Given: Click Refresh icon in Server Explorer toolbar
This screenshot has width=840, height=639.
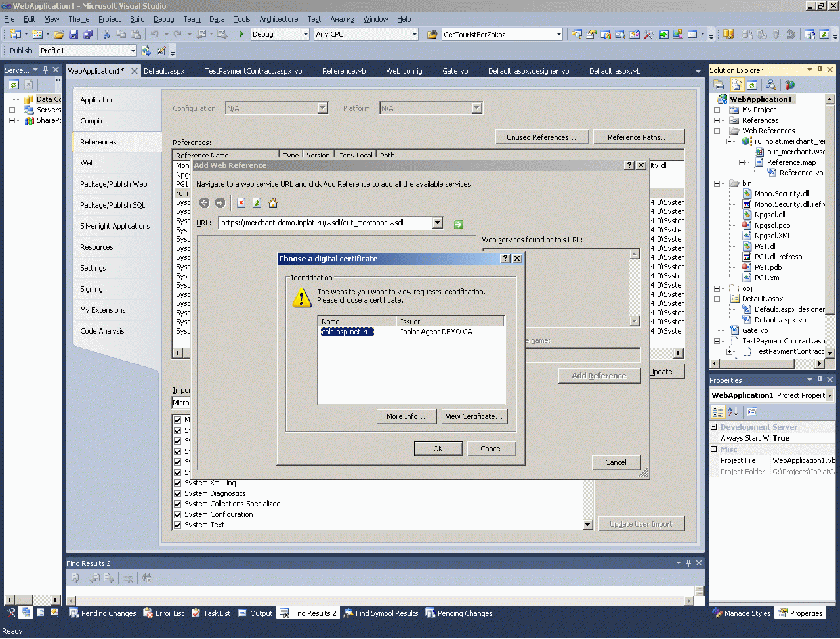Looking at the screenshot, I should pyautogui.click(x=14, y=85).
